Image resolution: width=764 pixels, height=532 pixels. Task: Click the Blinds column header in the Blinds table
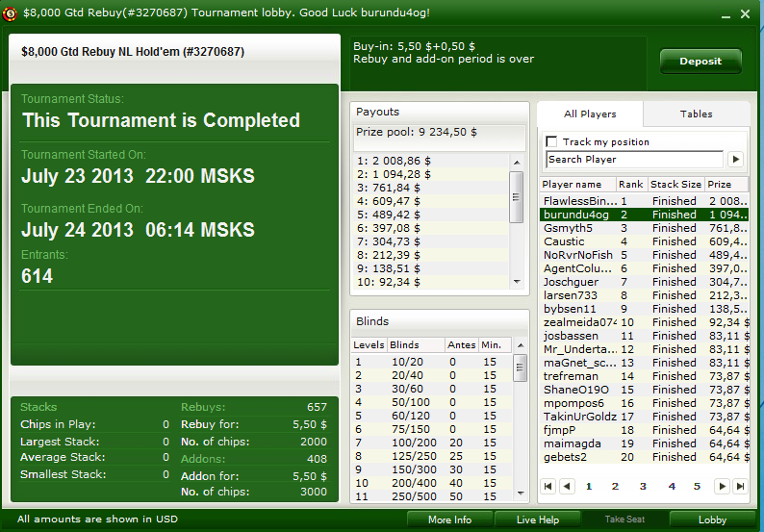[x=416, y=345]
